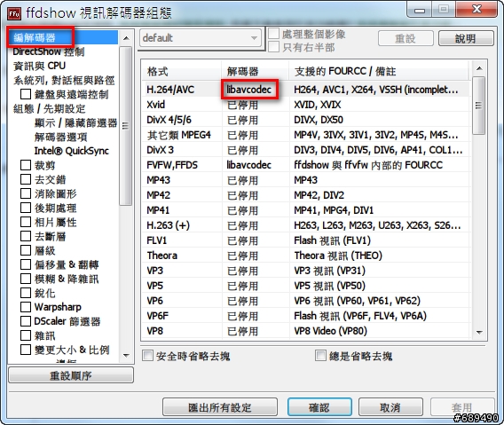Click the 說明 help button

466,38
